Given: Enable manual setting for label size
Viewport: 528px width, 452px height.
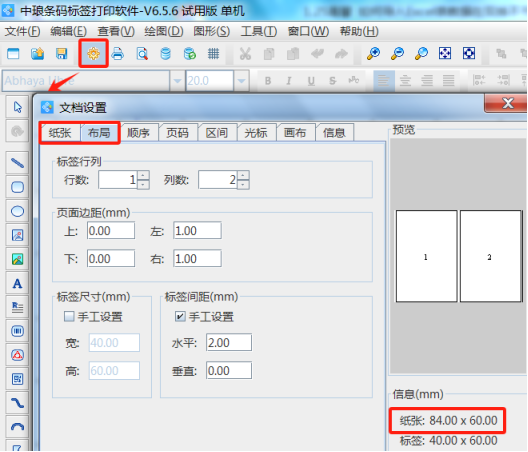Looking at the screenshot, I should [69, 316].
